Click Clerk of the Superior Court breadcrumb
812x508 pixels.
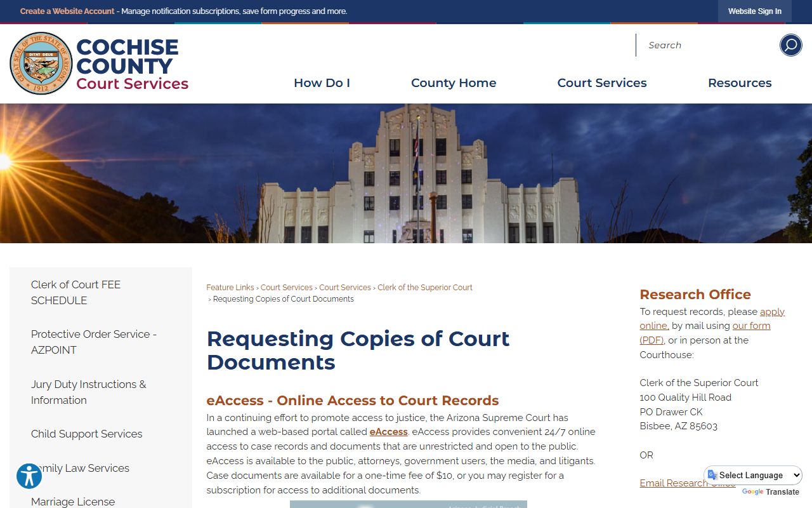(425, 288)
